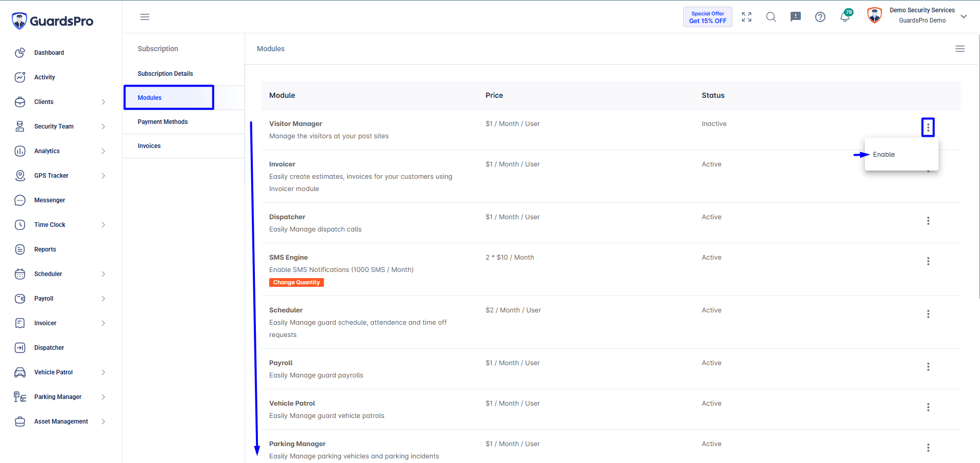Toggle fullscreen mode icon

pos(747,17)
